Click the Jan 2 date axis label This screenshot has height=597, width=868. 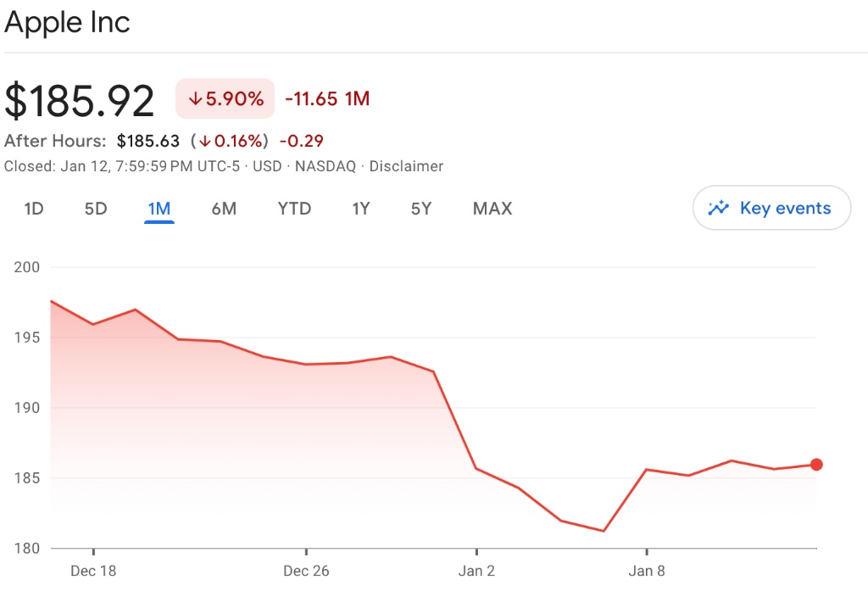click(476, 571)
